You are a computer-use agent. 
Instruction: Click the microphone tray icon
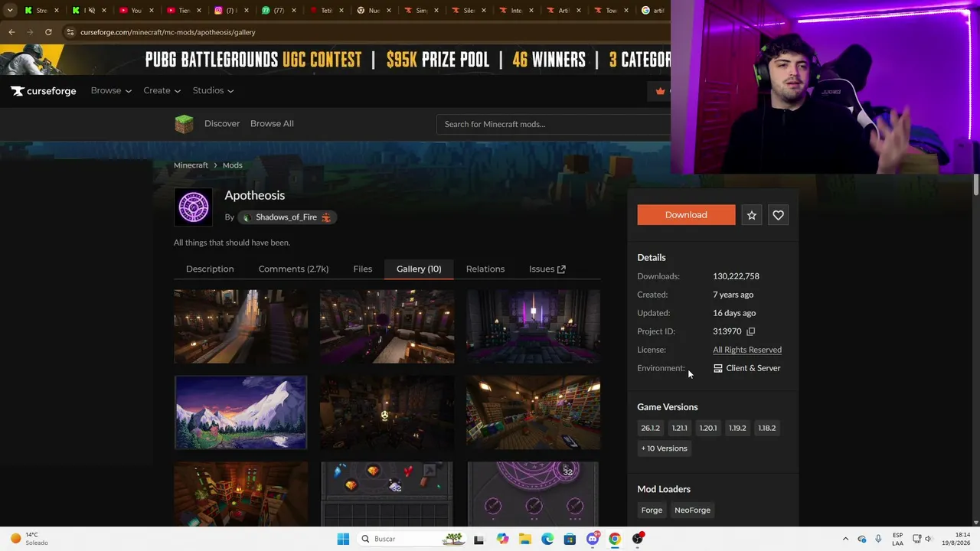[878, 539]
